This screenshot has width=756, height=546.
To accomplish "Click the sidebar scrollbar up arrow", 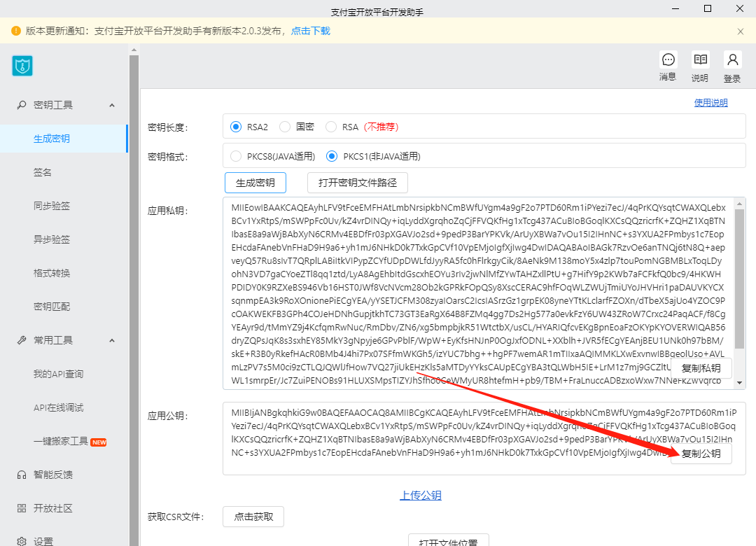I will pos(134,50).
